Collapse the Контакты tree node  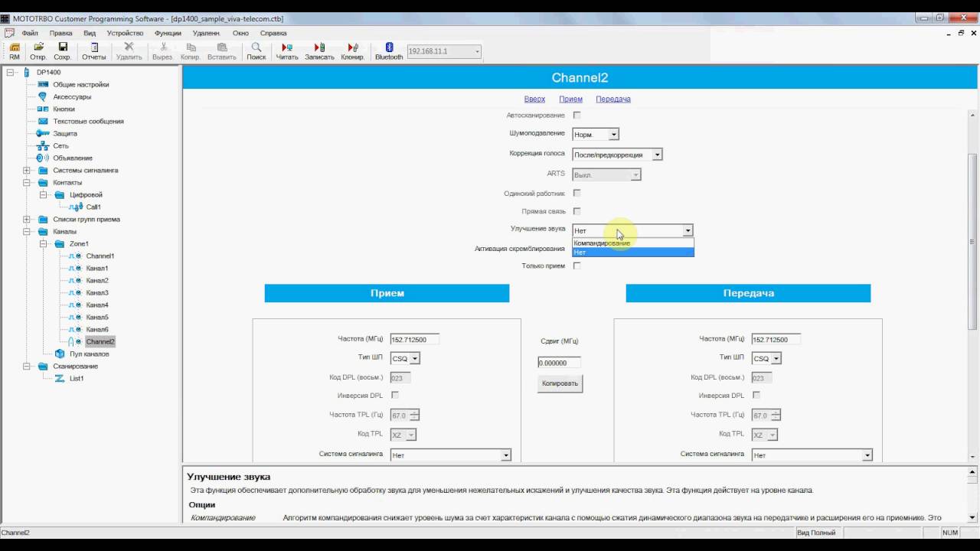click(27, 182)
